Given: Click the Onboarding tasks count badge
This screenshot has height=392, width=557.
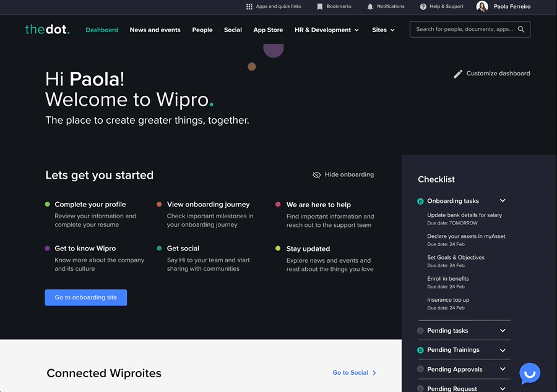Looking at the screenshot, I should (420, 202).
